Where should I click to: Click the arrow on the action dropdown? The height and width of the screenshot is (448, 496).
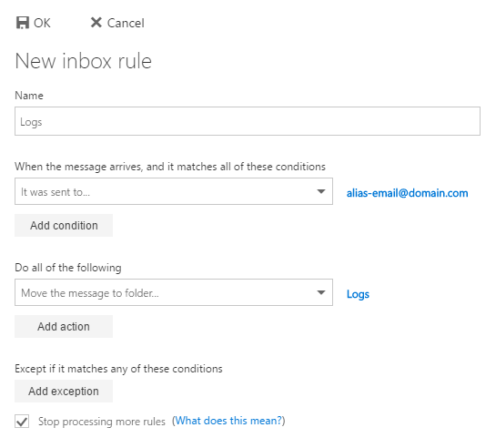click(x=321, y=292)
